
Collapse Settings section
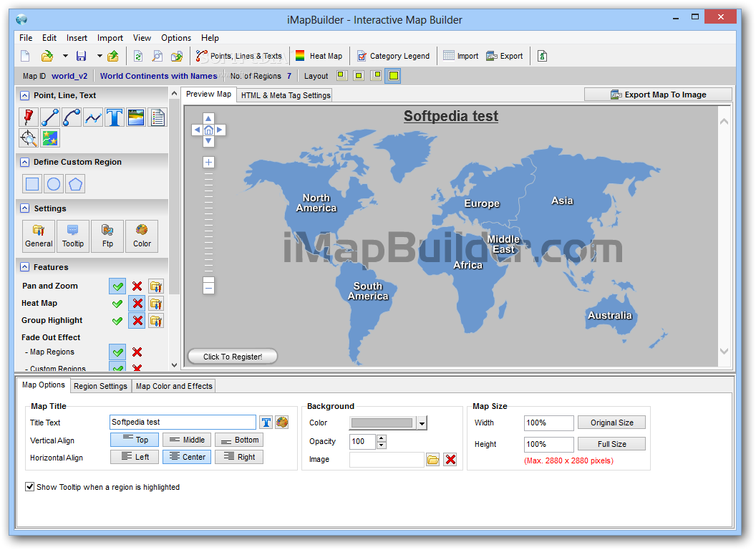click(x=24, y=208)
